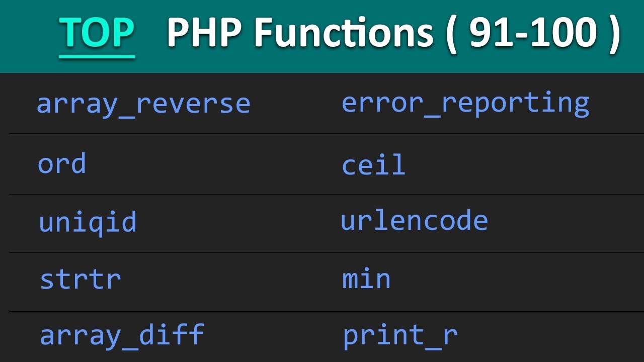Click the array_reverse function name
Screen dimensions: 644x362
(143, 104)
